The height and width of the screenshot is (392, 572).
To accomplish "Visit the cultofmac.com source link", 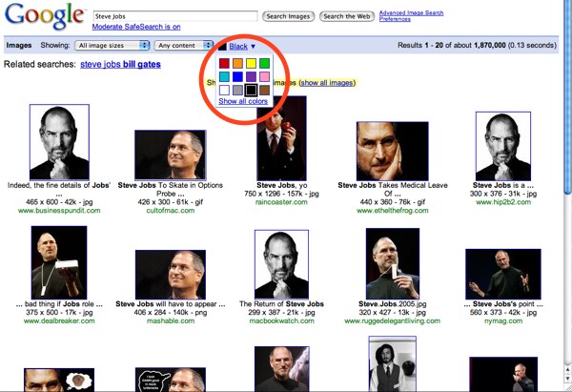I will tap(171, 210).
